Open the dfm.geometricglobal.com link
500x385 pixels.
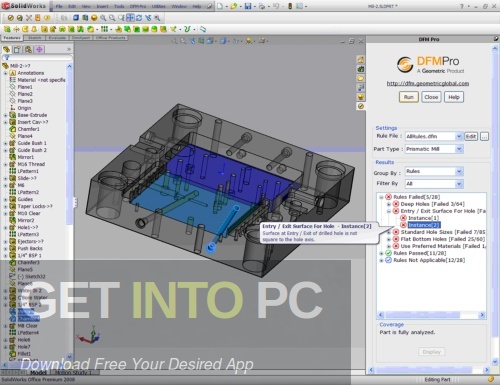[x=428, y=83]
